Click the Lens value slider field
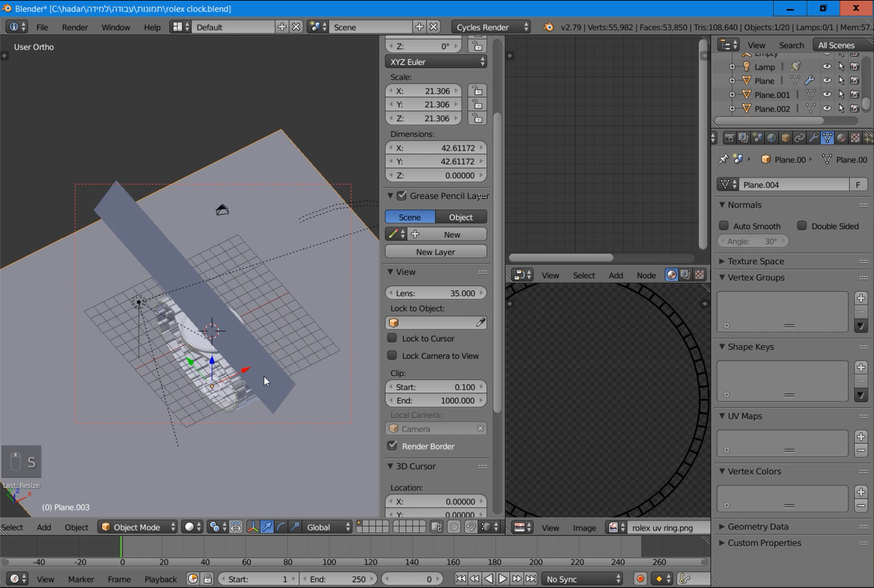 [436, 293]
